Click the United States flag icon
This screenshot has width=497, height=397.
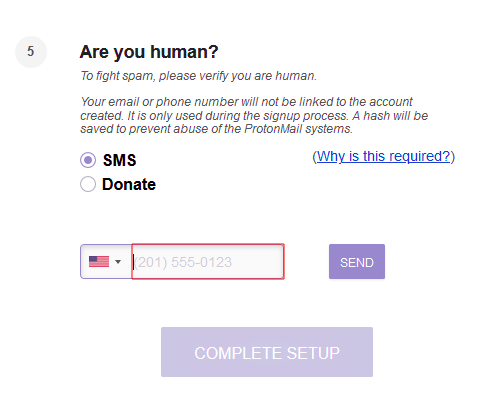click(x=99, y=262)
